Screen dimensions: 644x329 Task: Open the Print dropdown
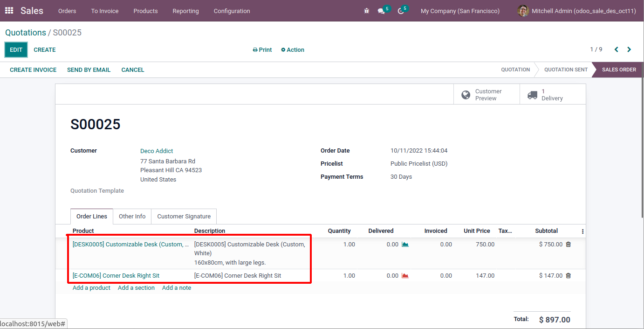[262, 50]
